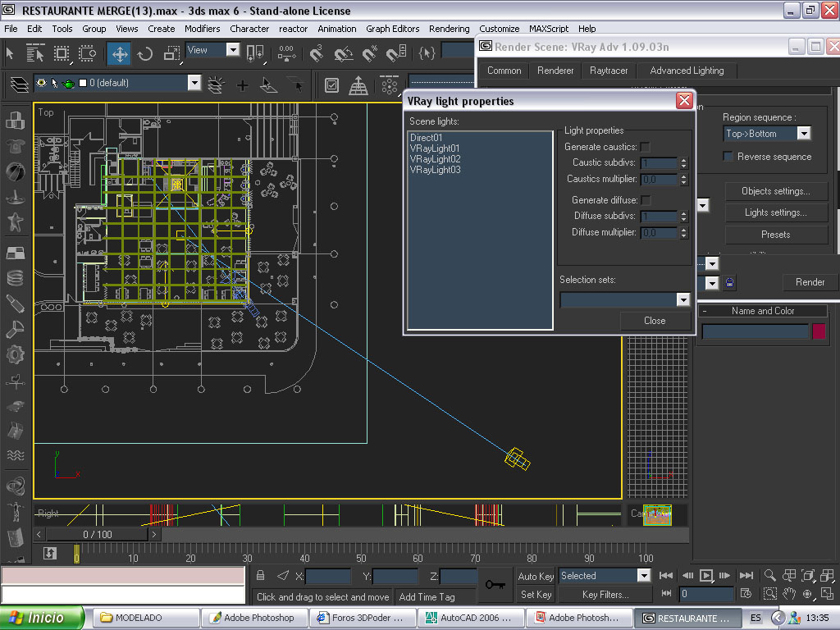Open the Selected key filter dropdown
The height and width of the screenshot is (630, 840).
point(643,576)
